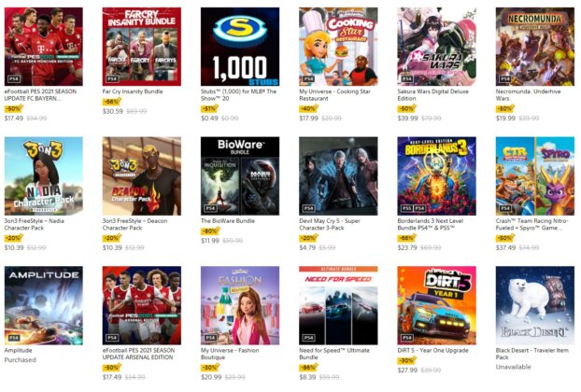The height and width of the screenshot is (392, 581).
Task: Click the -80% discount badge under BioWare Bundle
Action: click(210, 231)
